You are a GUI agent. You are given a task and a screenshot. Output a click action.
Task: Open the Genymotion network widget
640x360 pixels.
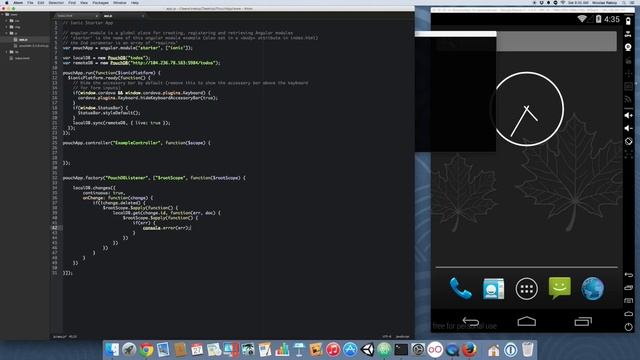[x=628, y=99]
